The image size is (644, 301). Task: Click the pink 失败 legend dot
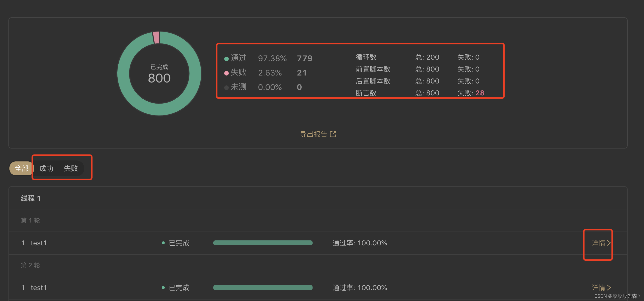pos(226,73)
